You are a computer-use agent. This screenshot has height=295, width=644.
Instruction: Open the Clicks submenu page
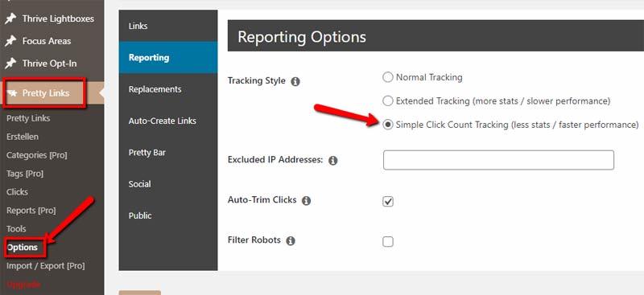[17, 192]
